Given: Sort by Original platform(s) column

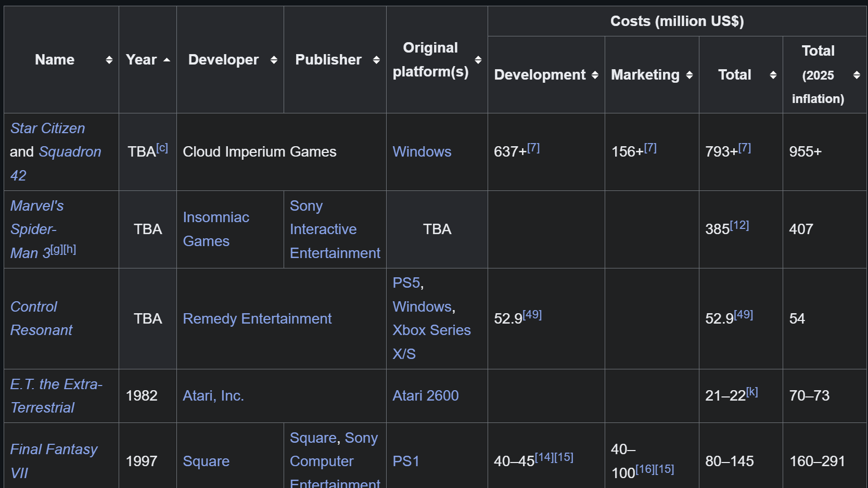Looking at the screenshot, I should (478, 60).
